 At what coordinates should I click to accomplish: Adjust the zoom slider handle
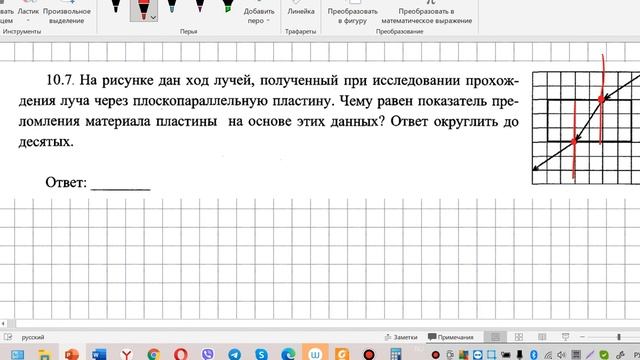(x=619, y=337)
